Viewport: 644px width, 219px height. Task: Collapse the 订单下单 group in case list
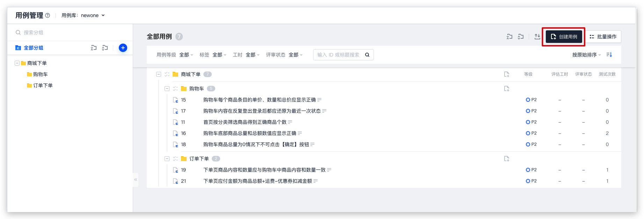click(x=167, y=159)
